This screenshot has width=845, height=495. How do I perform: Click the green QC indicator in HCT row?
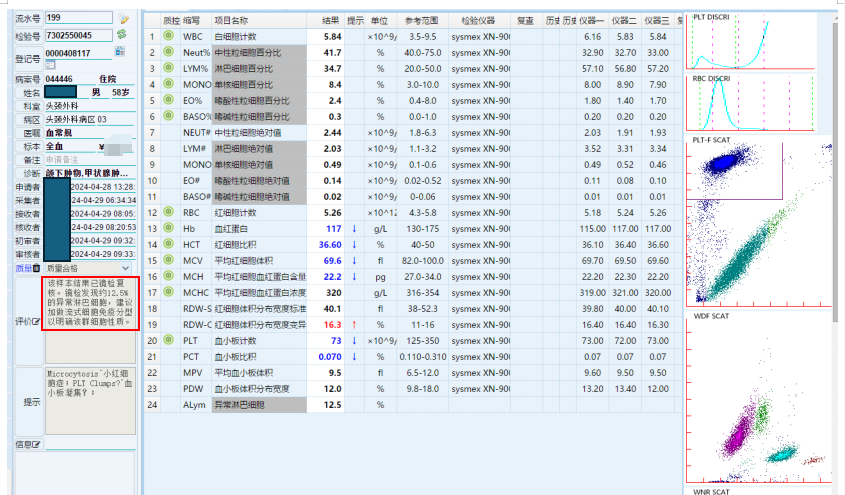(x=168, y=243)
